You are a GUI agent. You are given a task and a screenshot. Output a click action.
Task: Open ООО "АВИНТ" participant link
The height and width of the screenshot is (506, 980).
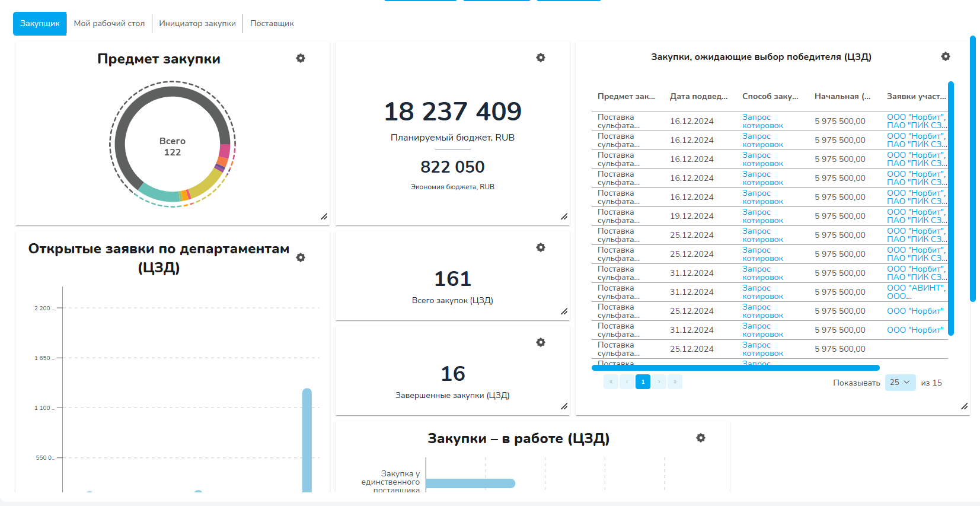[x=915, y=288]
